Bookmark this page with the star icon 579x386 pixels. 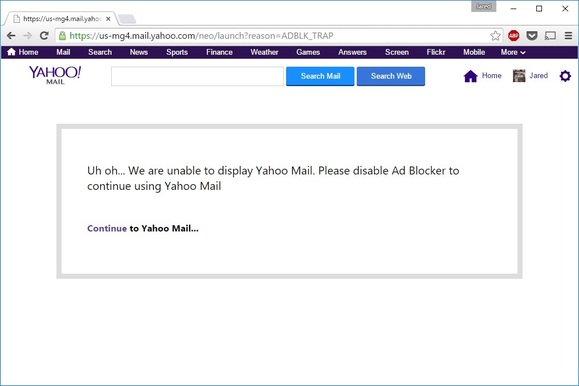(495, 35)
